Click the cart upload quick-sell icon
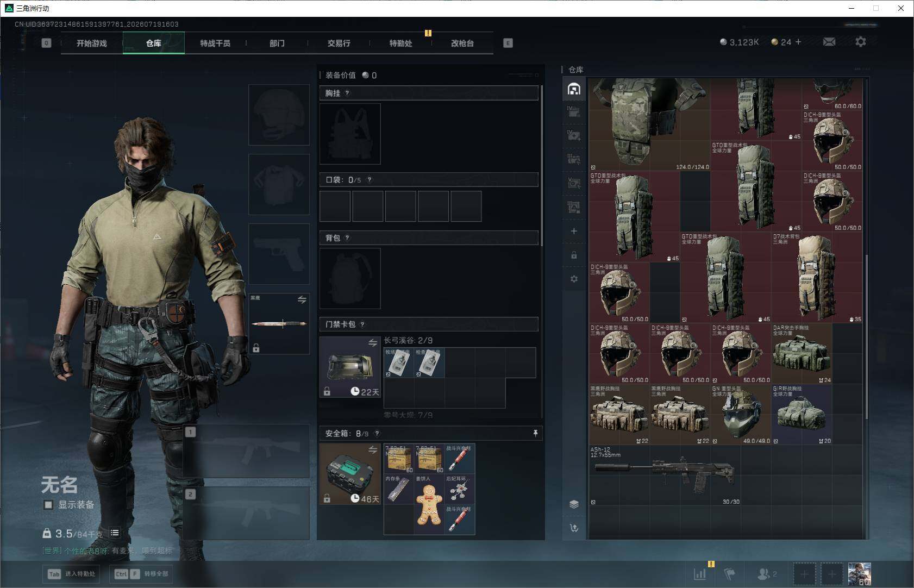Image resolution: width=914 pixels, height=588 pixels. pos(574,528)
